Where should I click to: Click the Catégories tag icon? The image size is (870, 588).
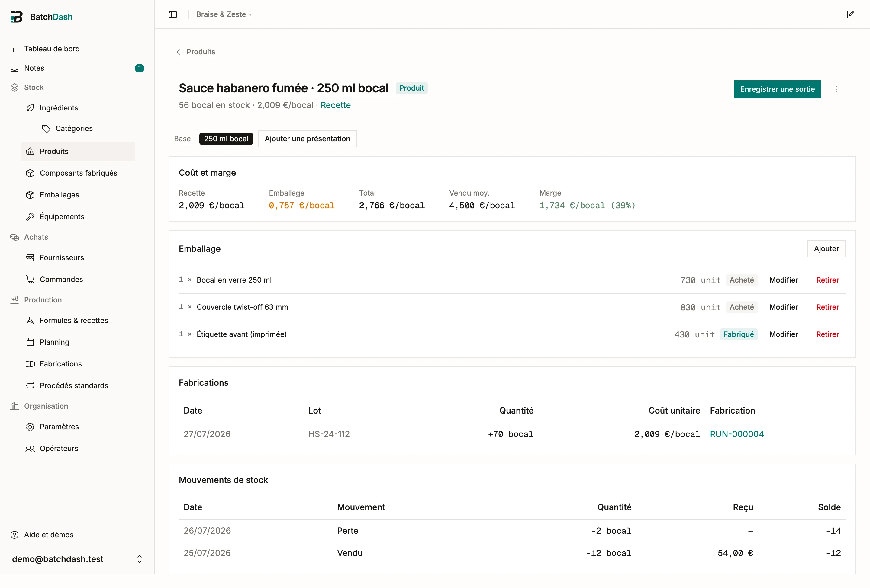46,129
